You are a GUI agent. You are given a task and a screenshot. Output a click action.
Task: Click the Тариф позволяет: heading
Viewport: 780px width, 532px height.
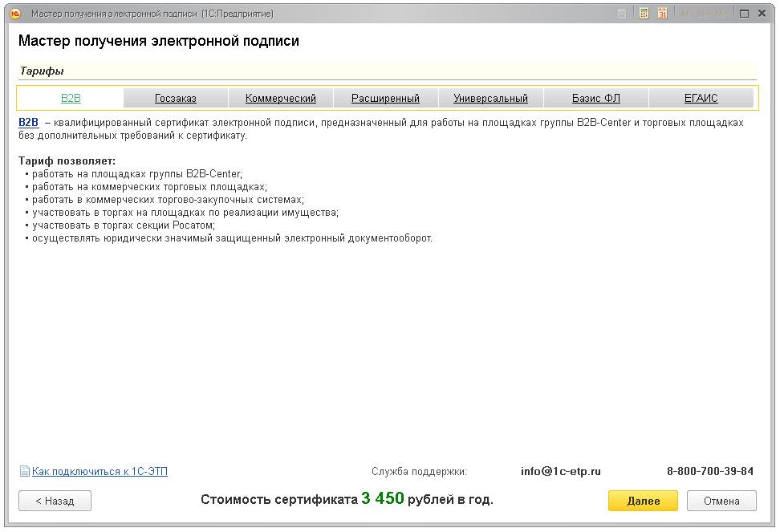(x=67, y=161)
